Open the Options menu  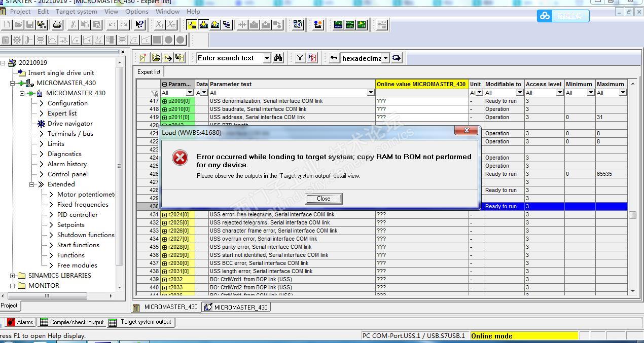(137, 11)
